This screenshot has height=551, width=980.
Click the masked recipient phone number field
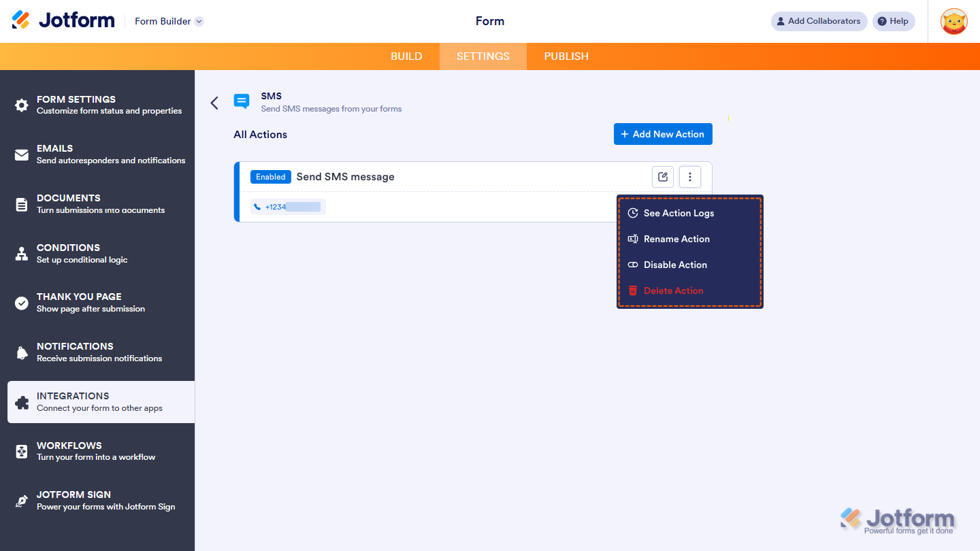click(287, 206)
